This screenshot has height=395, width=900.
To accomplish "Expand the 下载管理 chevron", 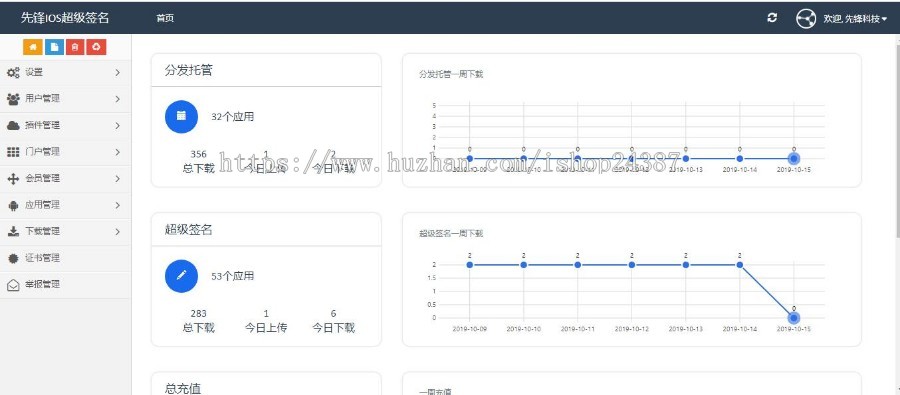I will coord(117,231).
